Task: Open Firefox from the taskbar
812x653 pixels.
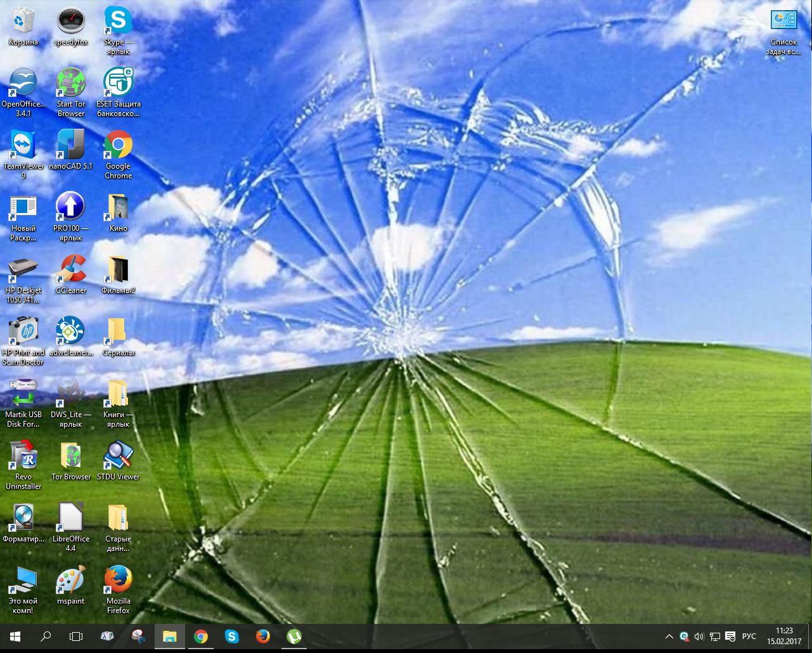Action: pyautogui.click(x=262, y=637)
